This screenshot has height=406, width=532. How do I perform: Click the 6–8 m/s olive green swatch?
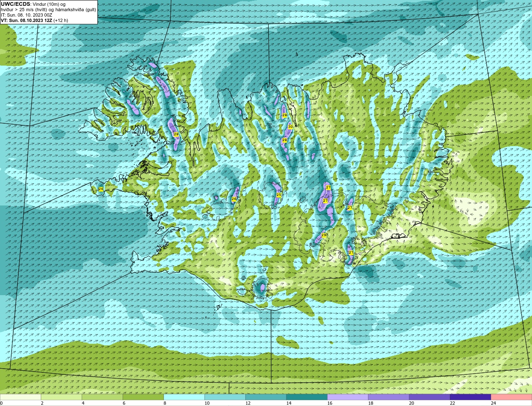point(144,397)
